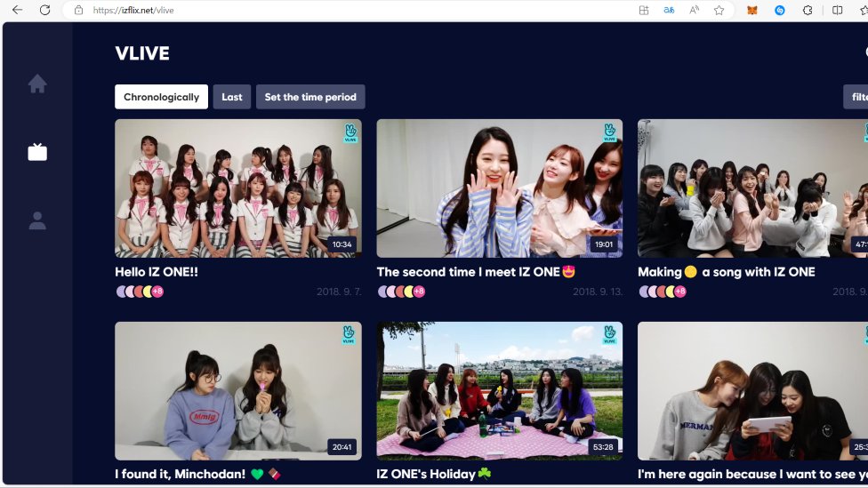Click the VLIVE page heading

pyautogui.click(x=142, y=53)
